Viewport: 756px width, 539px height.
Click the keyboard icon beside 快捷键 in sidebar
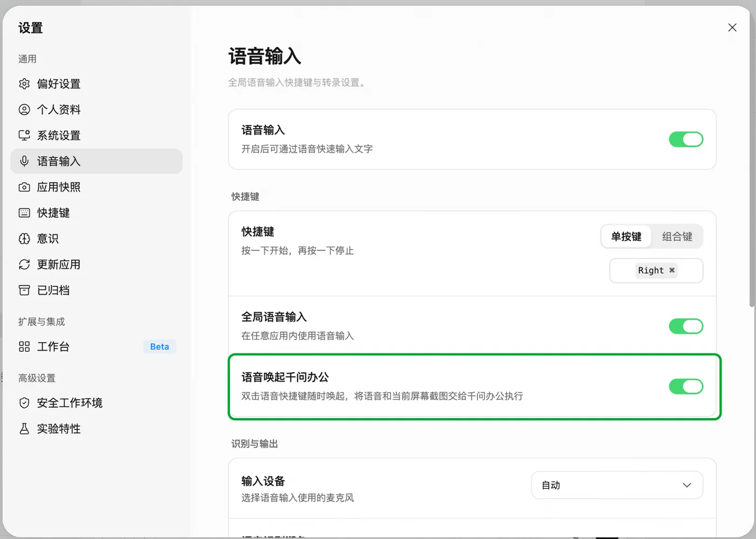[24, 213]
